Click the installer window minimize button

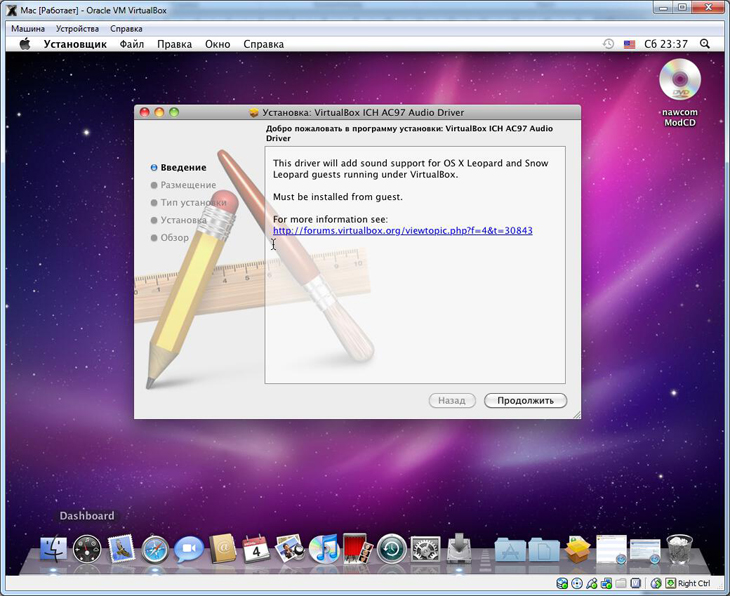159,112
